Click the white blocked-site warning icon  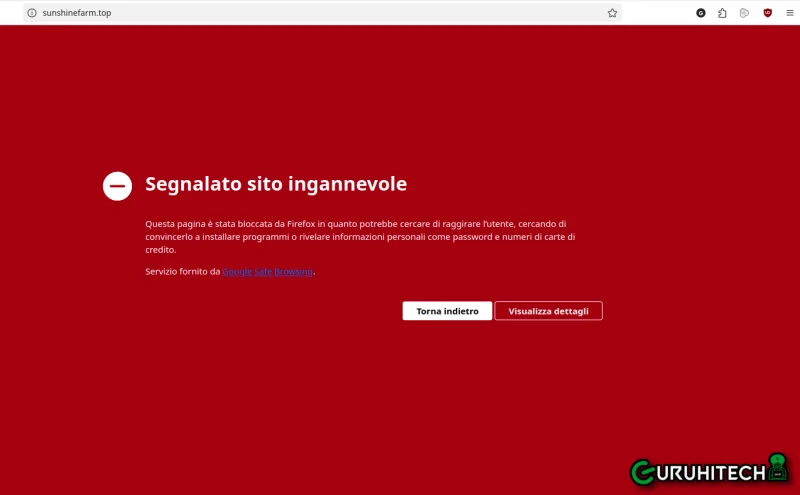117,186
